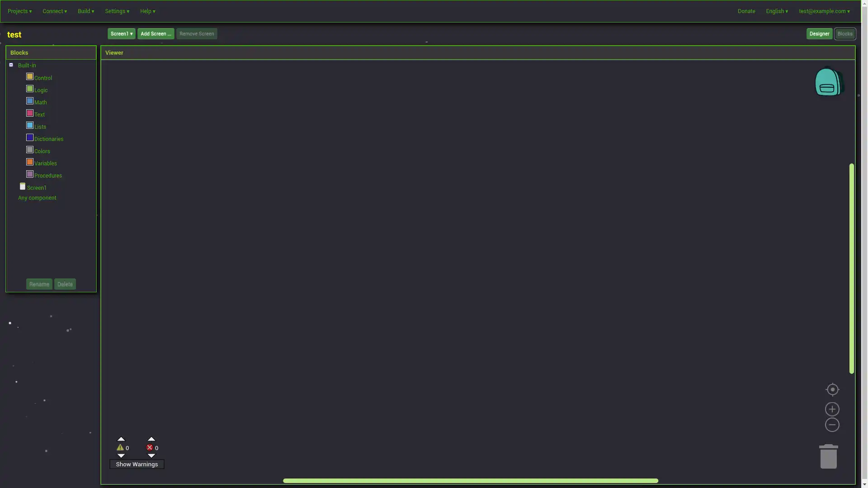Select the Variables blocks category
Viewport: 868px width, 488px height.
(45, 163)
